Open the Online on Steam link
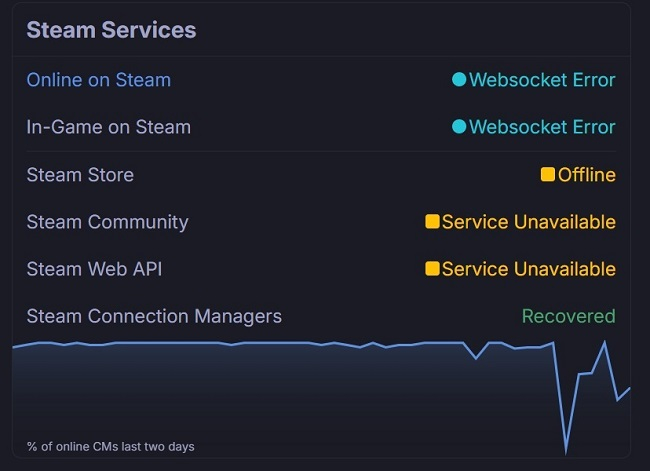 (x=98, y=80)
